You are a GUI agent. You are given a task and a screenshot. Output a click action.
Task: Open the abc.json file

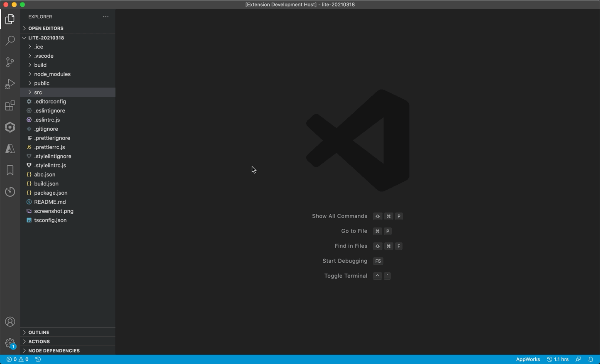[x=68, y=175]
